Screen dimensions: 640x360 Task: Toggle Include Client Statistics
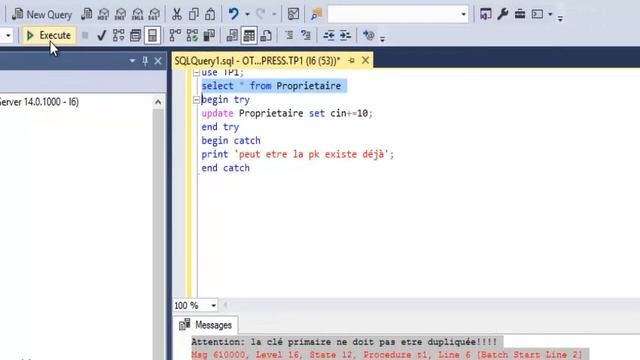[x=209, y=36]
